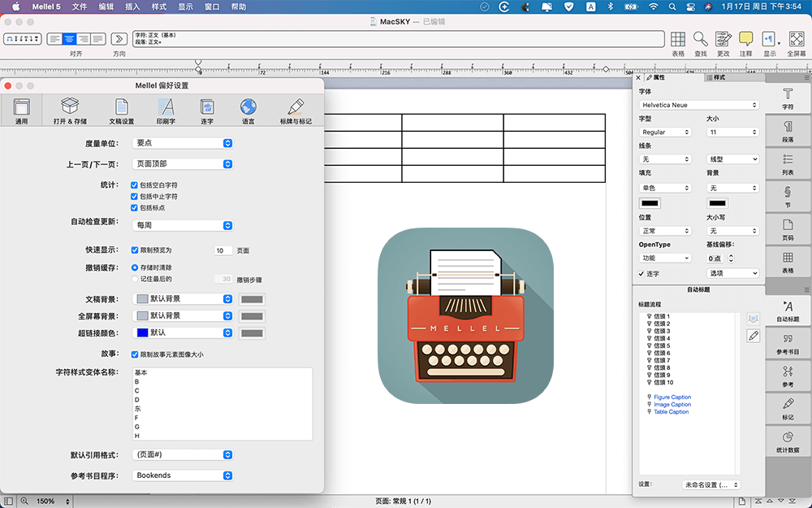Open the 上一页/下一页 dropdown
The image size is (812, 508).
pos(183,164)
